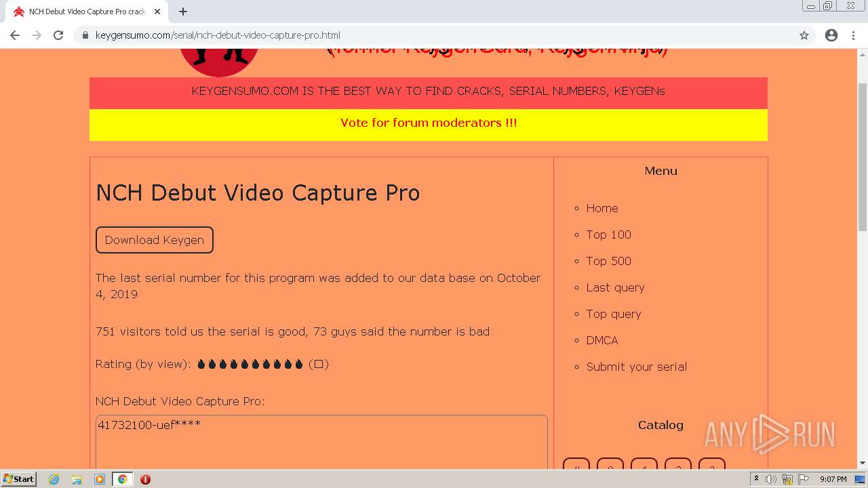View site security lock info

[x=85, y=35]
